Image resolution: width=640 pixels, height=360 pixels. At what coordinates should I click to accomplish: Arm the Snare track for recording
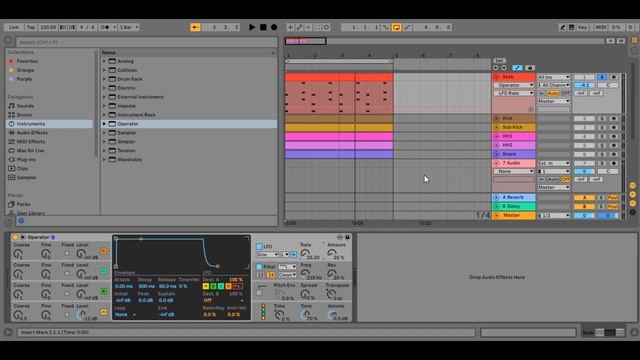click(x=613, y=154)
